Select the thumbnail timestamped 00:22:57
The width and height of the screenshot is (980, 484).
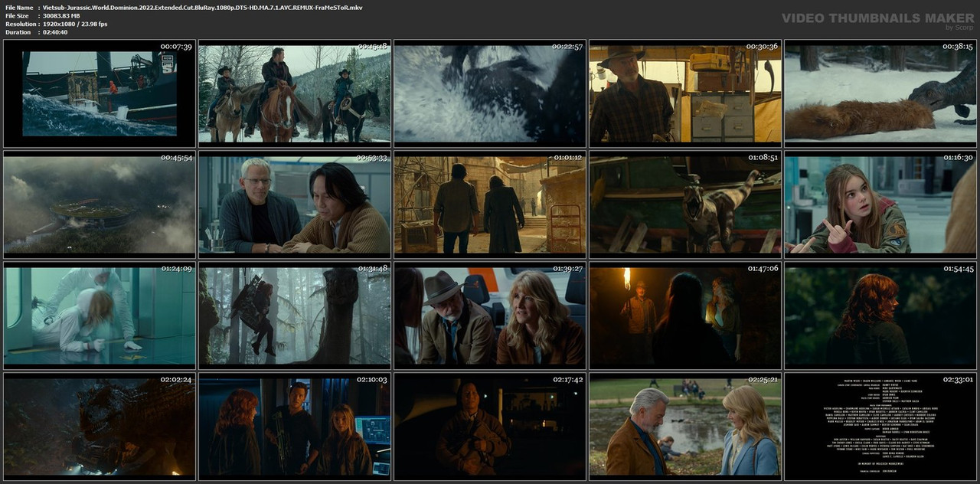coord(490,93)
